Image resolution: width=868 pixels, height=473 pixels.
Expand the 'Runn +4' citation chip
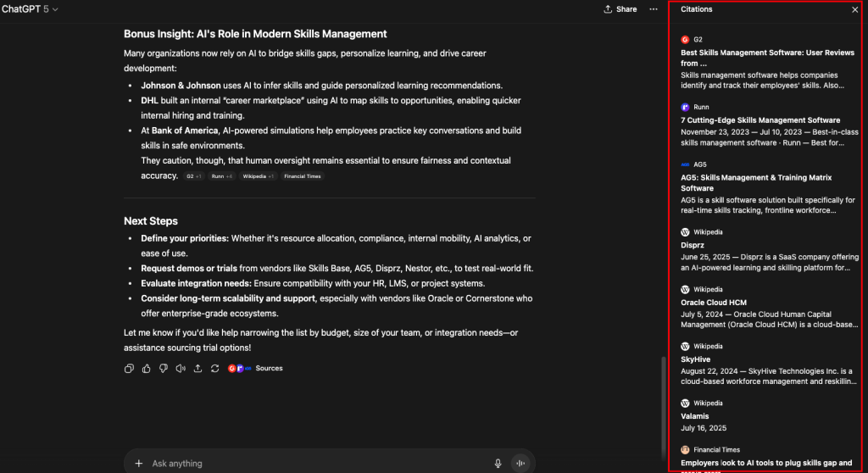point(222,176)
